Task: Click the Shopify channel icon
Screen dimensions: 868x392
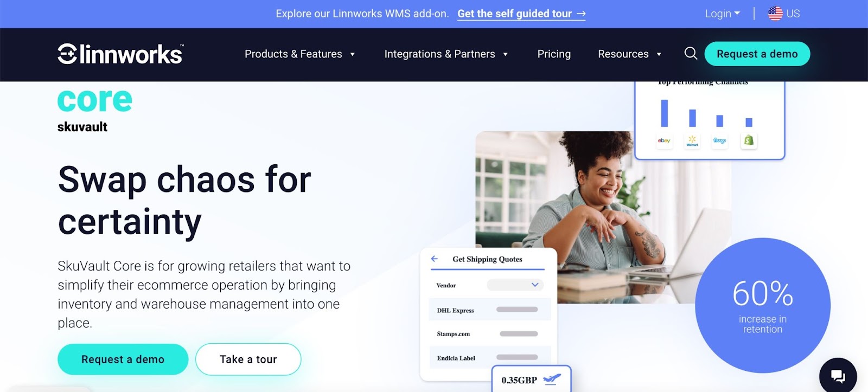Action: point(749,140)
